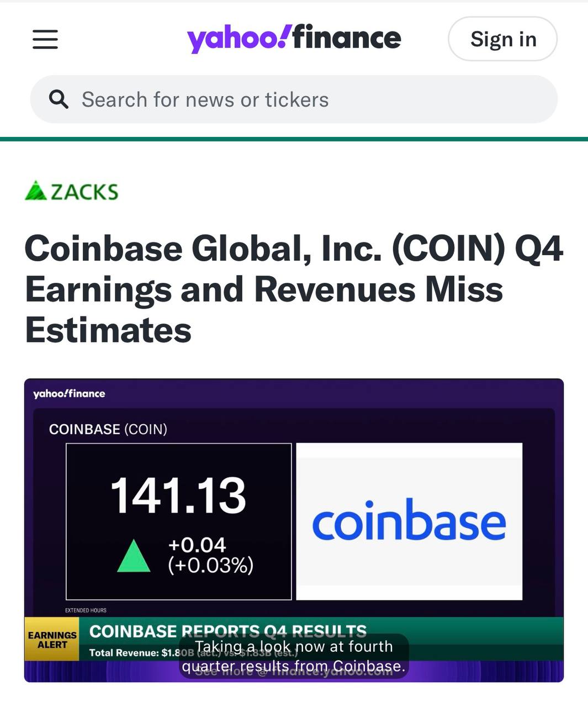
Task: Click the Yahoo Finance logo
Action: (294, 38)
